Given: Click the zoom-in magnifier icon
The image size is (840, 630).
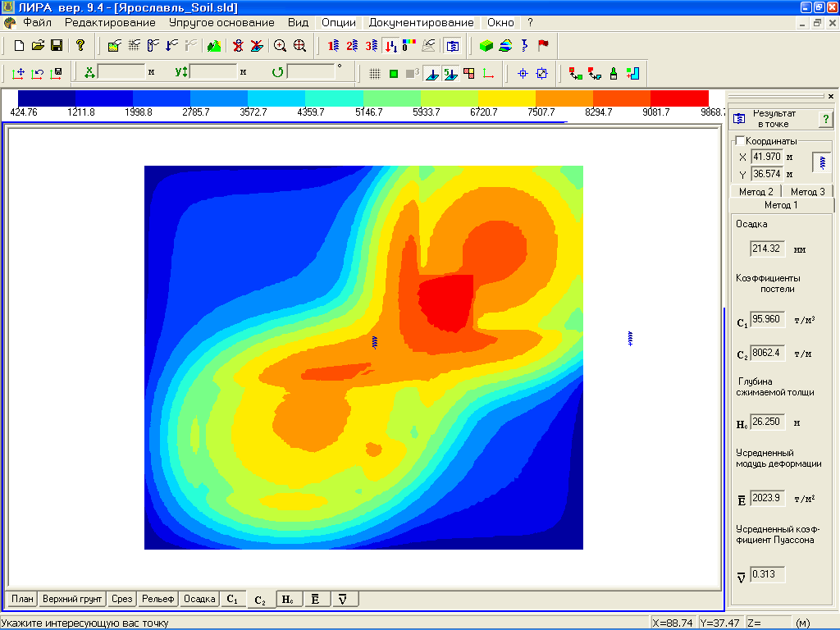Looking at the screenshot, I should click(x=280, y=45).
